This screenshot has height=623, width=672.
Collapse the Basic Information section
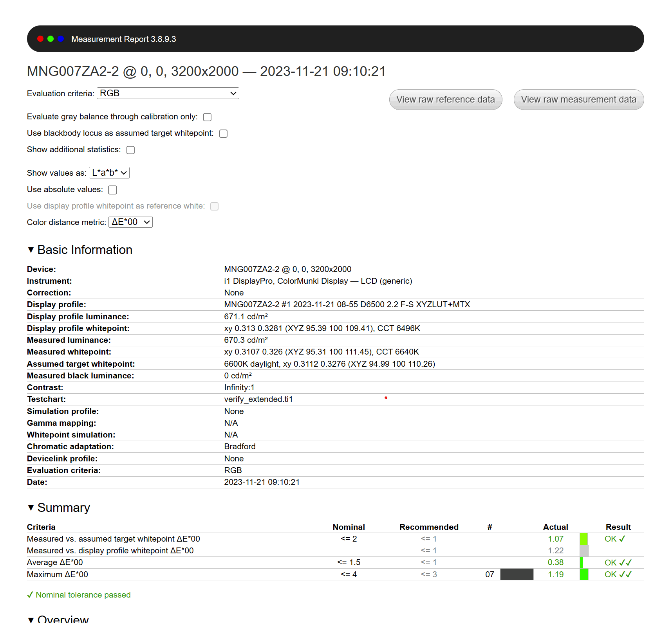pos(31,250)
